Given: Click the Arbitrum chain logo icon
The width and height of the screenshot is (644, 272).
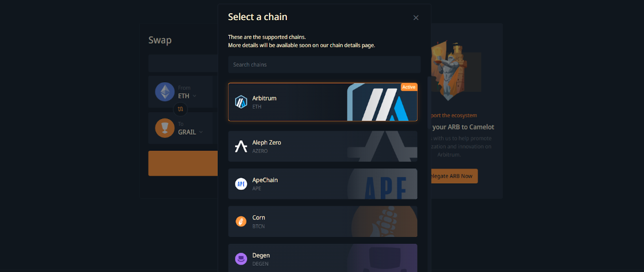Looking at the screenshot, I should pos(241,102).
